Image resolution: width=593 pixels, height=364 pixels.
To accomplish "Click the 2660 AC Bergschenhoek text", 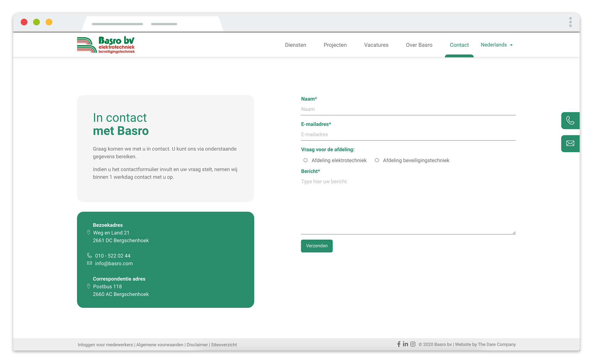I will point(121,294).
